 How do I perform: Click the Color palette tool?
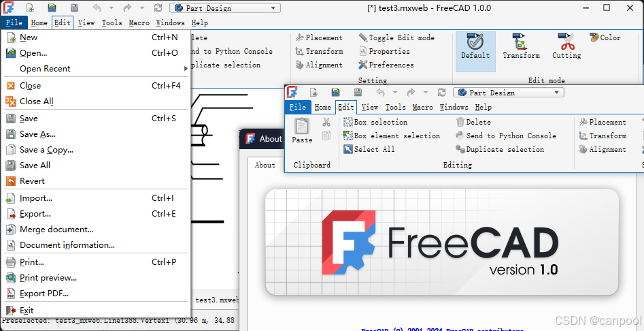point(605,38)
